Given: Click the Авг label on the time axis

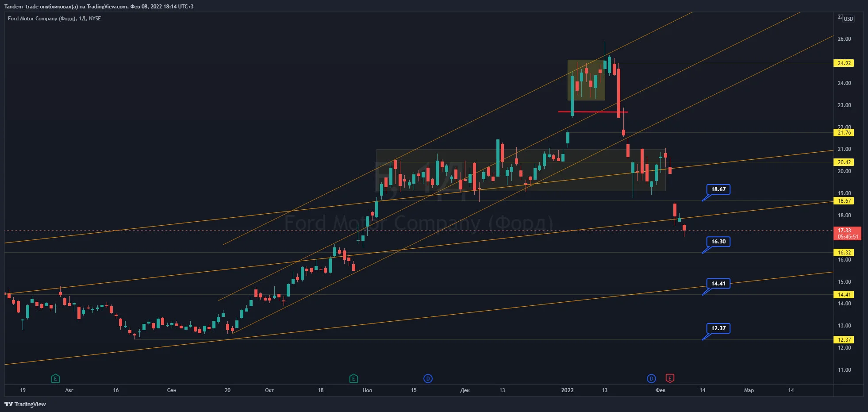Looking at the screenshot, I should tap(69, 390).
